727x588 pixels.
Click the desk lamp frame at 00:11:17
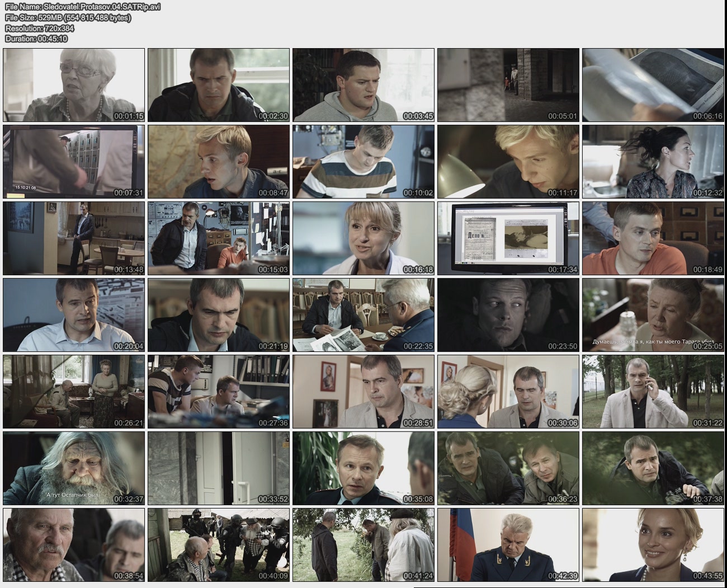coord(508,162)
